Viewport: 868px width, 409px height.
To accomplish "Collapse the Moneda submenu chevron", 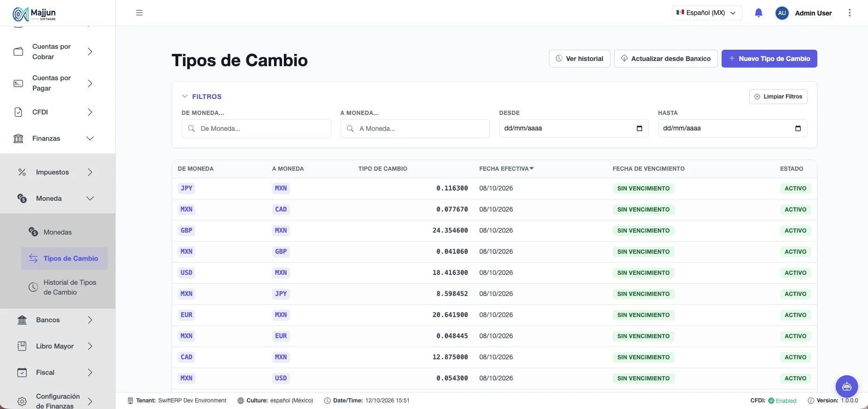I will [x=90, y=198].
